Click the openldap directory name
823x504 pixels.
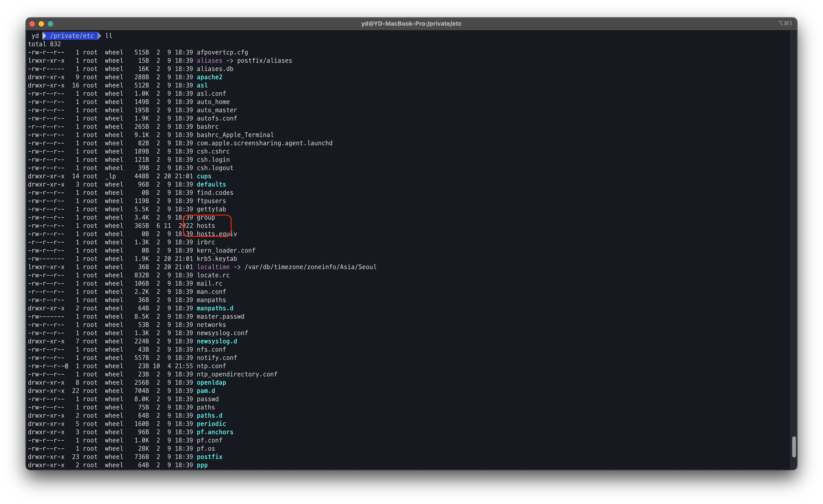click(211, 382)
